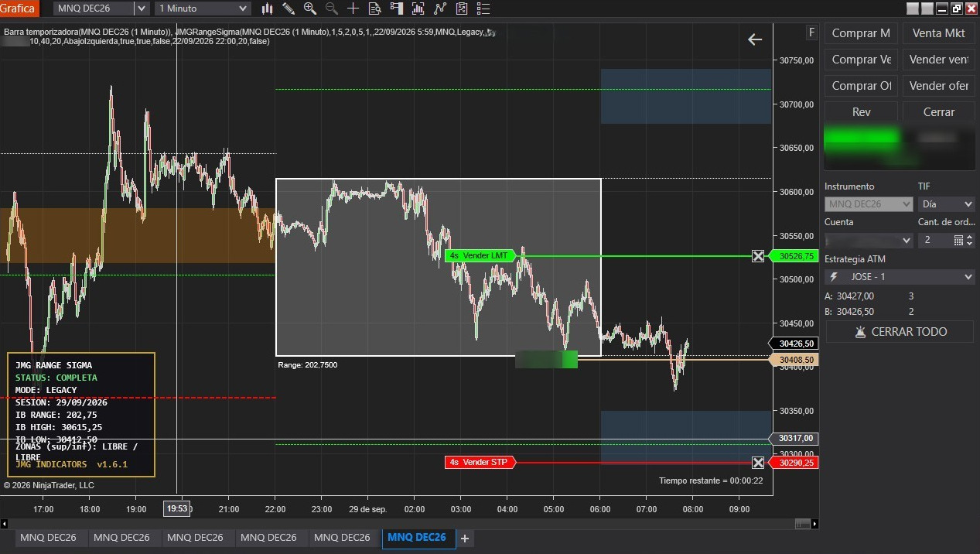Open the 1 Minuto interval dropdown

tap(203, 9)
